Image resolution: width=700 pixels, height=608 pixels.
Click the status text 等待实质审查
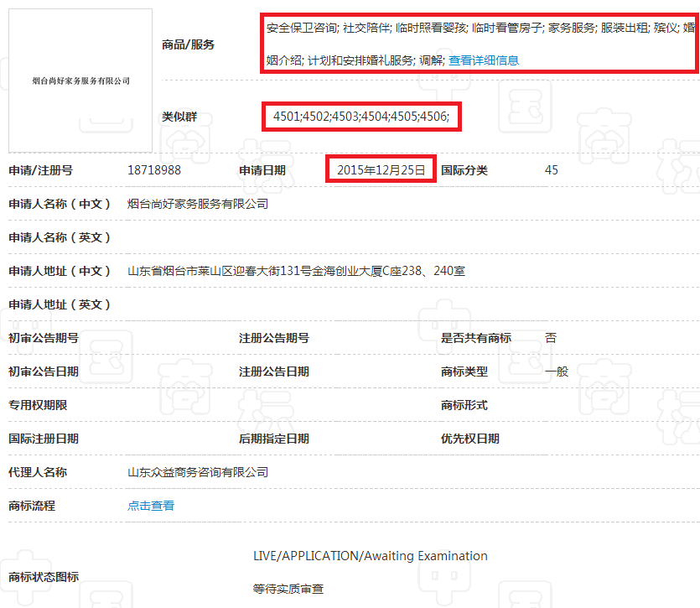(x=288, y=589)
